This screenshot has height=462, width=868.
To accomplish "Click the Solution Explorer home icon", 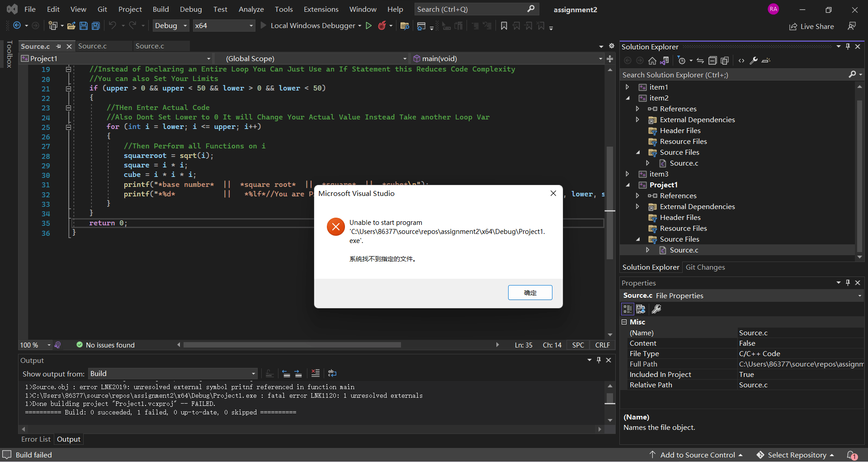I will tap(652, 61).
